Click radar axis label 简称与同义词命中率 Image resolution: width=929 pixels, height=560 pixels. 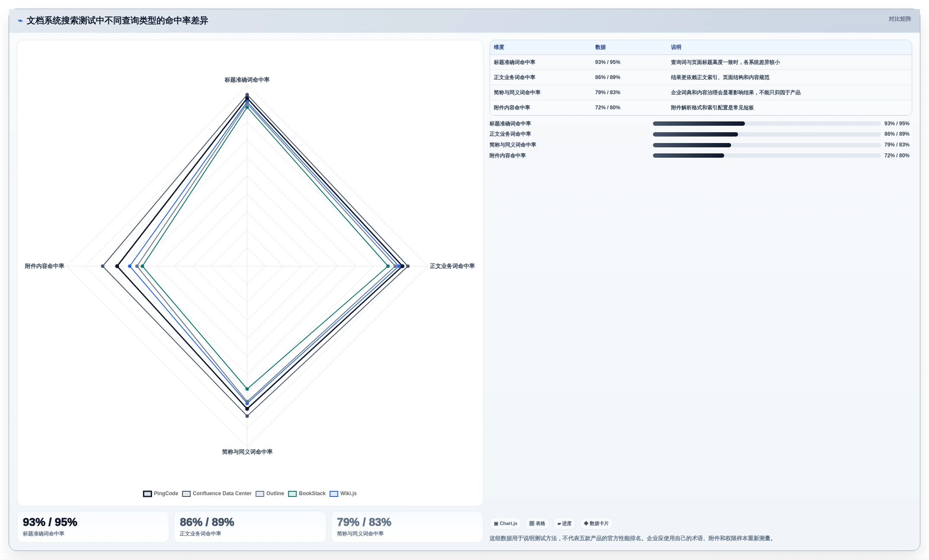point(247,452)
